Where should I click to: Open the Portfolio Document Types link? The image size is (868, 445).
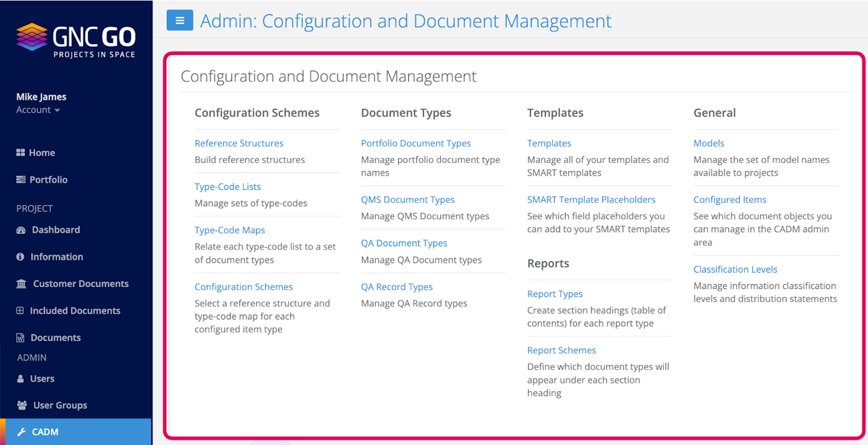(416, 143)
